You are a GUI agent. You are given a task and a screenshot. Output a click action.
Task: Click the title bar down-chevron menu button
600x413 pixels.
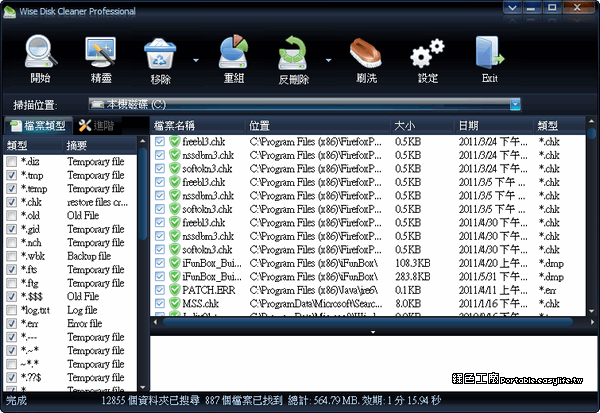512,7
